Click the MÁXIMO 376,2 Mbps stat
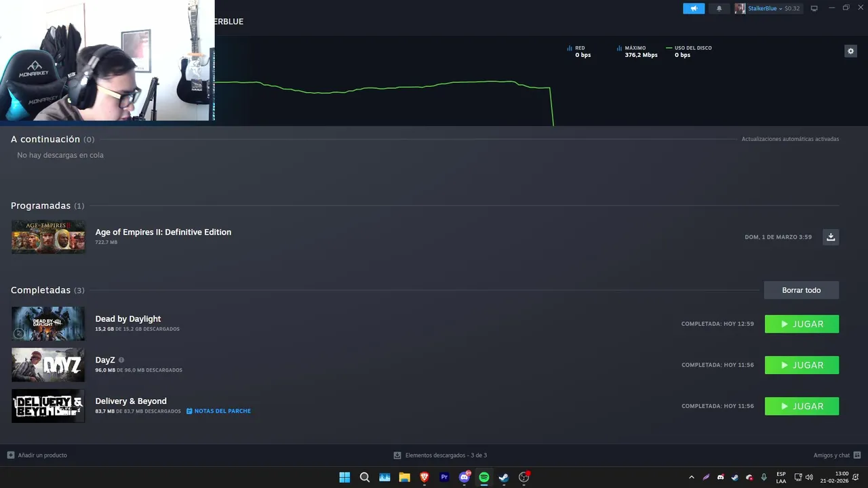This screenshot has width=868, height=488. point(637,52)
